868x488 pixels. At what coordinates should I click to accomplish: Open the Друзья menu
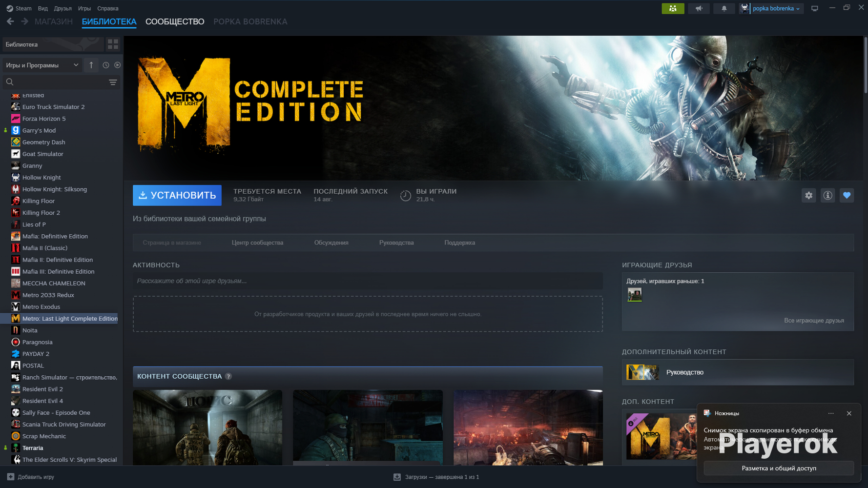pos(63,8)
